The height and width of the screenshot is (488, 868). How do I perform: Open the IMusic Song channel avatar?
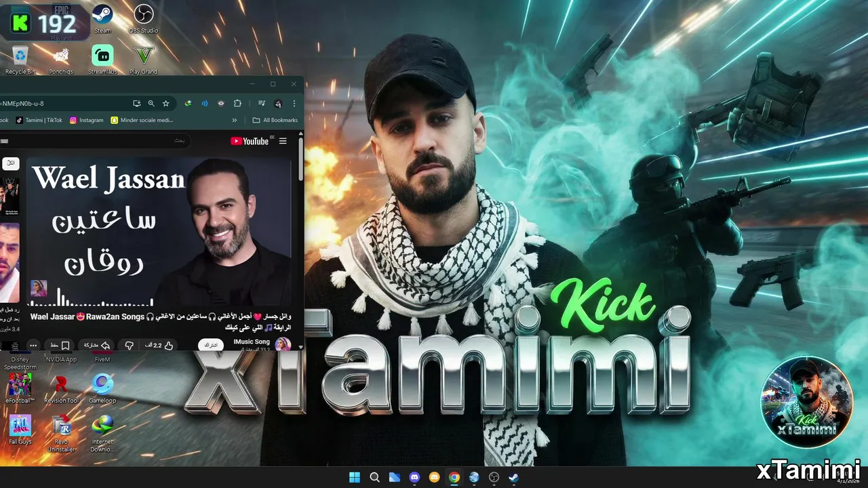[283, 344]
